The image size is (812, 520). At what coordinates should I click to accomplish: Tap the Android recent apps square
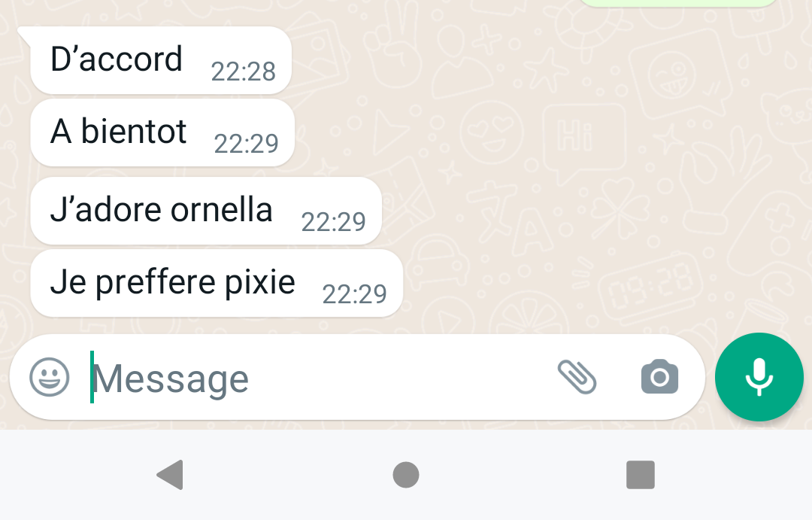click(x=641, y=475)
